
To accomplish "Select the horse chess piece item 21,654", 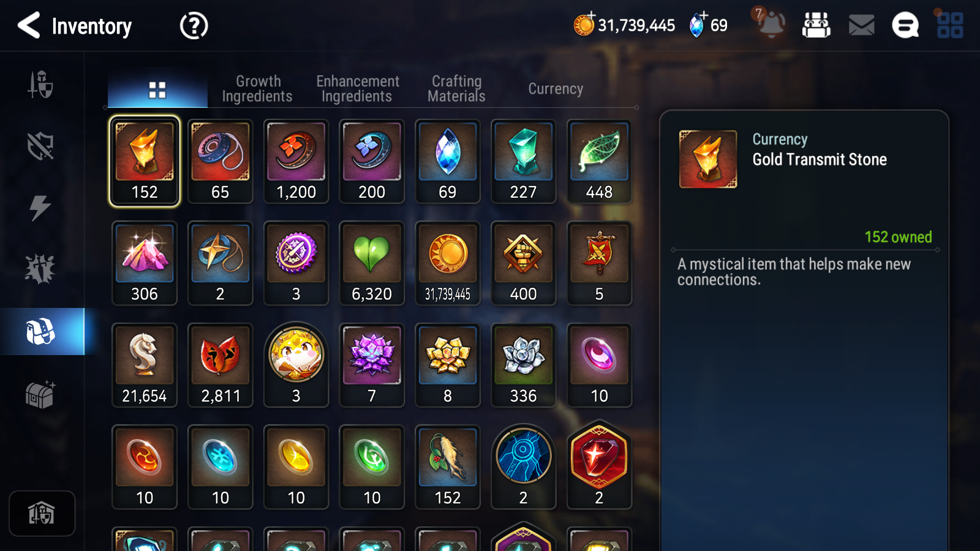I will point(145,365).
